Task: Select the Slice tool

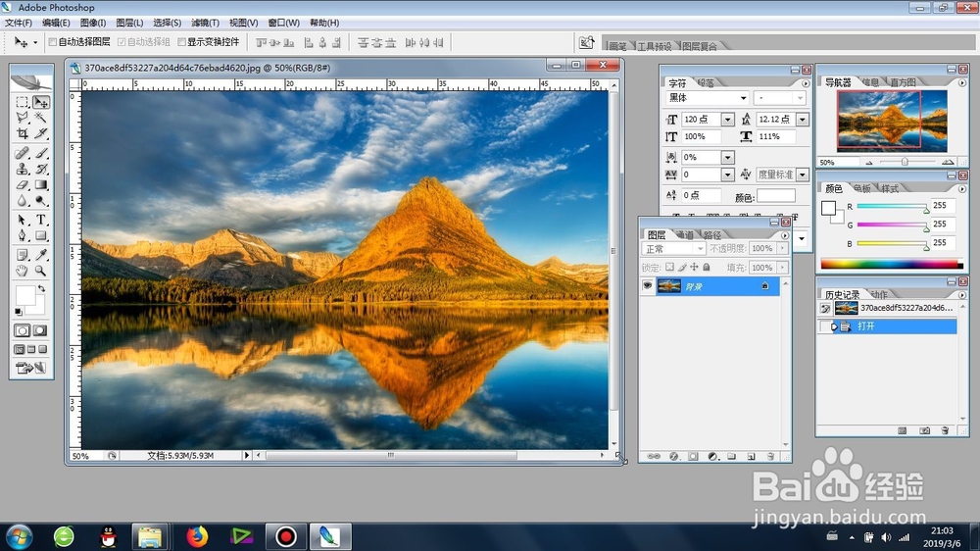Action: pos(41,133)
